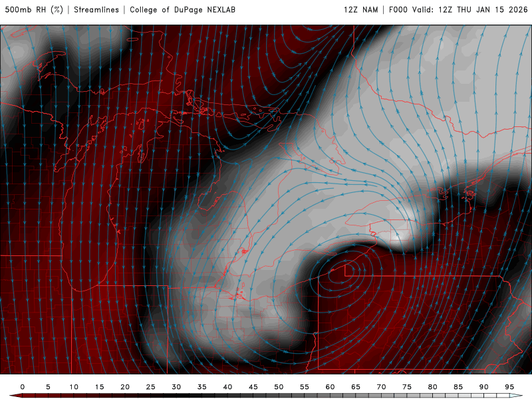Click the '12Z NAM' model run label
Image resolution: width=532 pixels, height=399 pixels.
pyautogui.click(x=360, y=9)
